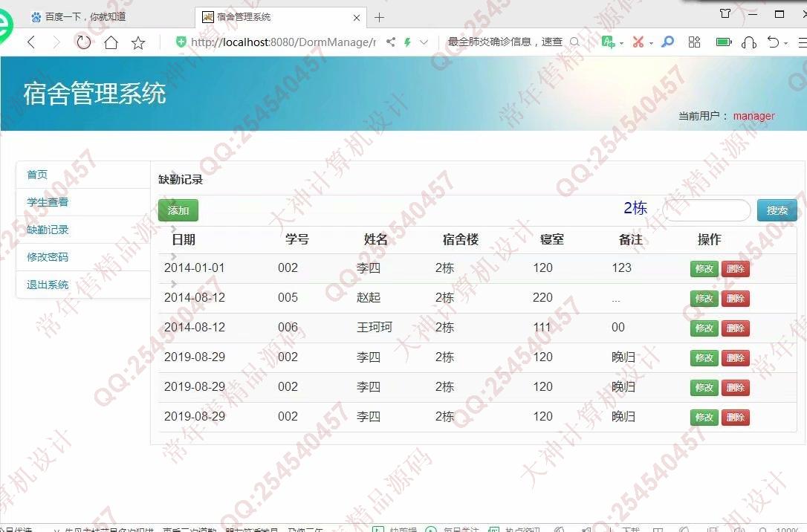Click 删除 for the 2014-01-01 record
This screenshot has height=532, width=807.
[x=736, y=268]
